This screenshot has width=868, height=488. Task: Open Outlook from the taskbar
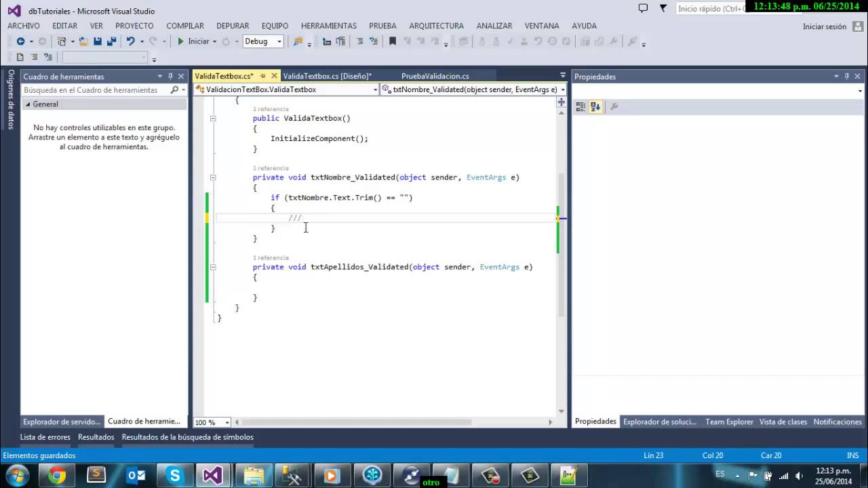pos(136,475)
